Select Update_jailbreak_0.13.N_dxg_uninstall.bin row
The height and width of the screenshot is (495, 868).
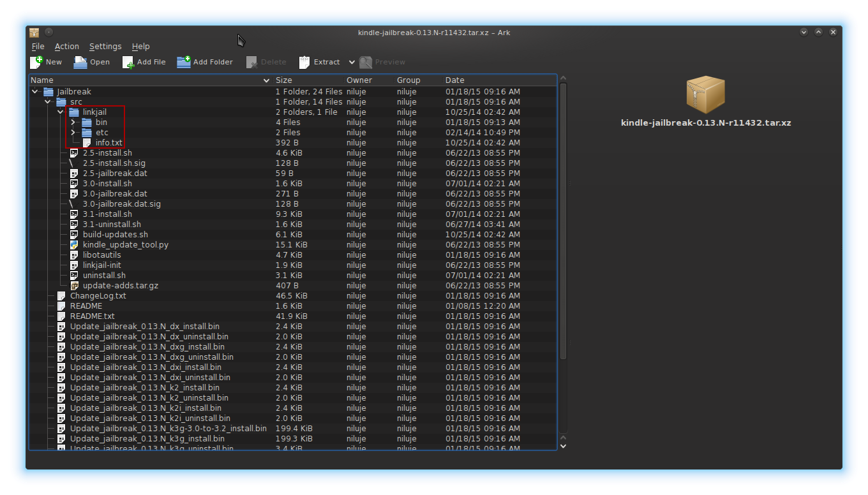click(x=293, y=357)
